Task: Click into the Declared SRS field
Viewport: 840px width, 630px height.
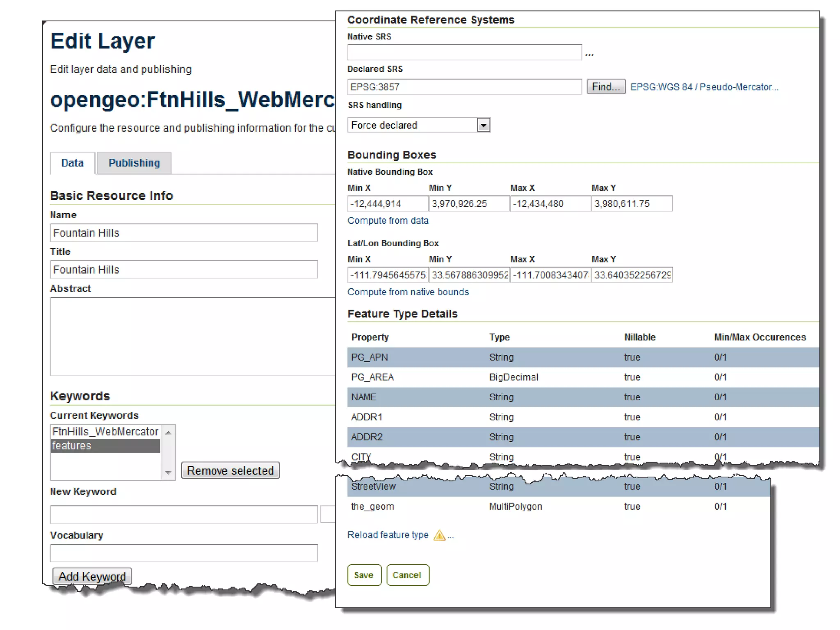Action: click(464, 87)
